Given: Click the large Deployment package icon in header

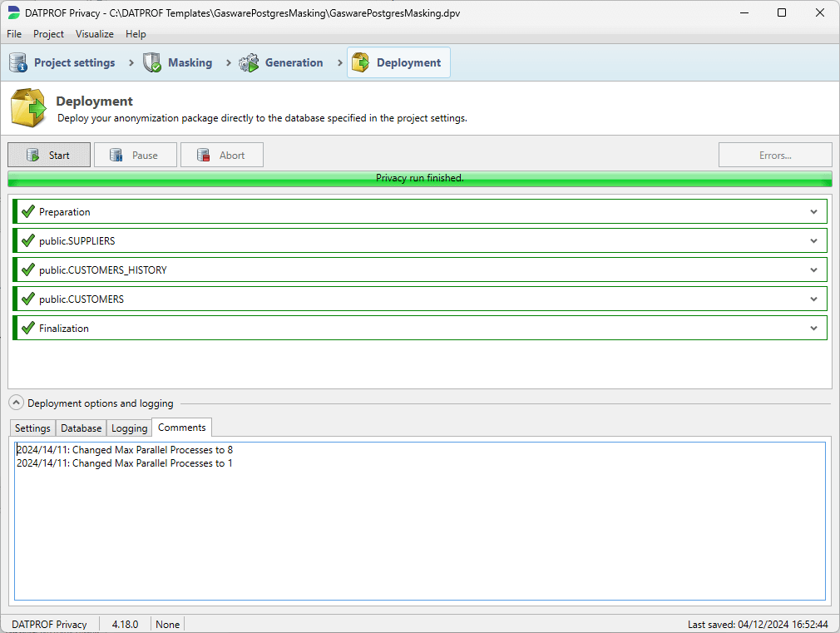Looking at the screenshot, I should [x=27, y=107].
